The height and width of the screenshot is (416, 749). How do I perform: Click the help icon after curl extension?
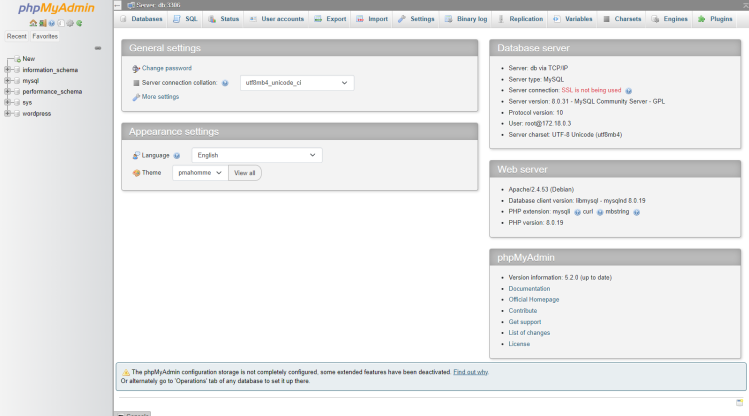600,213
